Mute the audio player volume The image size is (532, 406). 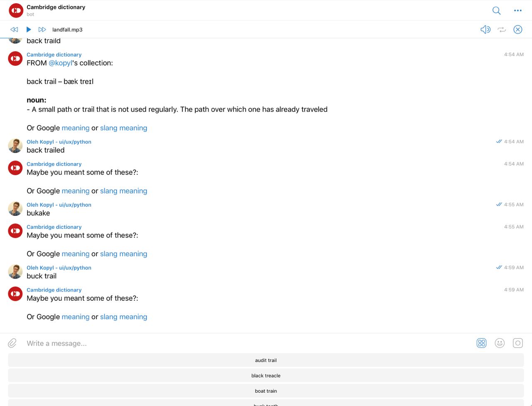tap(485, 30)
